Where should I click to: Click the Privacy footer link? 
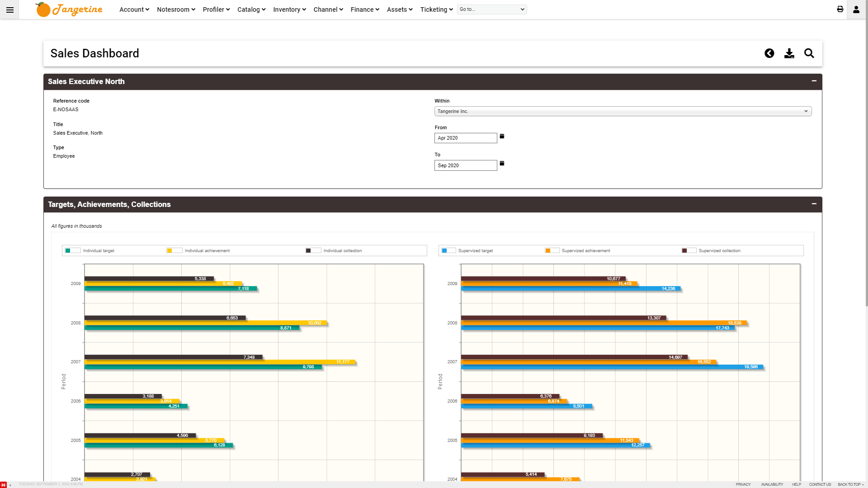pos(743,484)
